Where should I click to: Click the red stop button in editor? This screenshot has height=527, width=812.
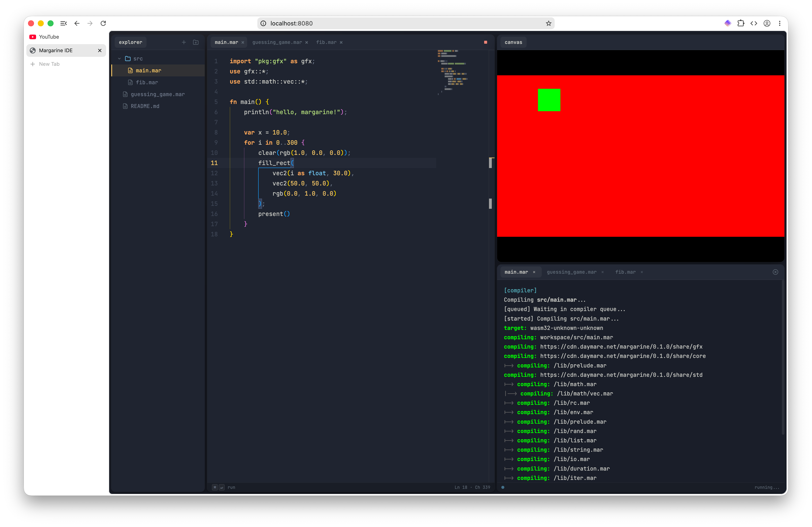point(485,42)
